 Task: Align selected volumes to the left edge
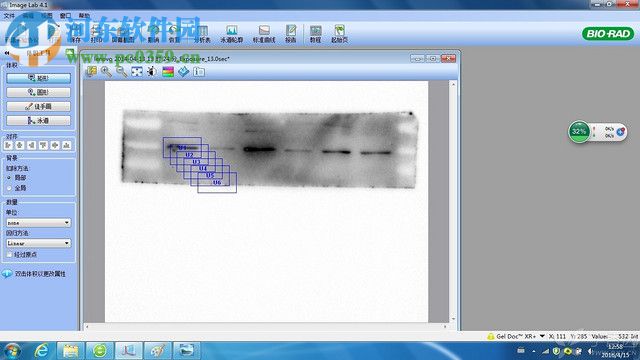pyautogui.click(x=8, y=145)
